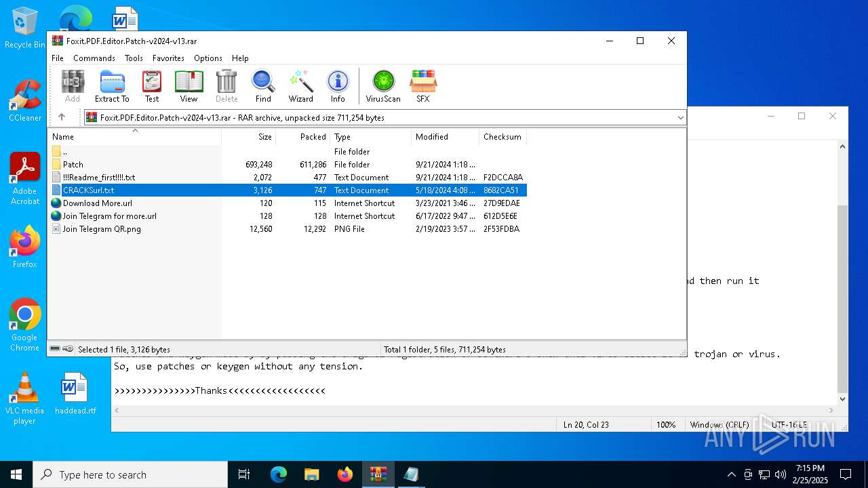This screenshot has width=868, height=488.
Task: Click Edge icon in the taskbar
Action: [x=279, y=474]
